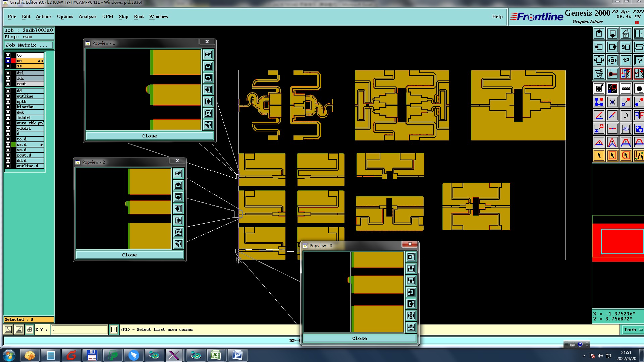Click the 1:2 scale zoom icon
Screen dimensions: 644x362
click(x=626, y=60)
